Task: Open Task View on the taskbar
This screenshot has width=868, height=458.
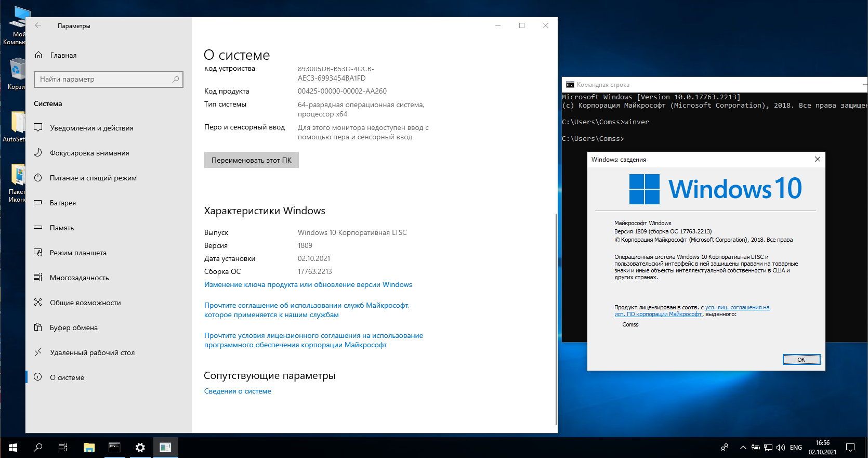Action: 63,447
